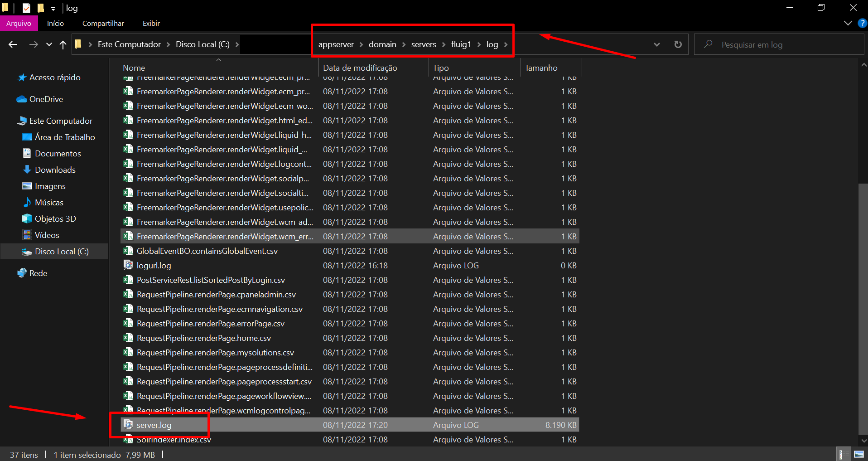Click the 'domain' breadcrumb

click(x=382, y=44)
